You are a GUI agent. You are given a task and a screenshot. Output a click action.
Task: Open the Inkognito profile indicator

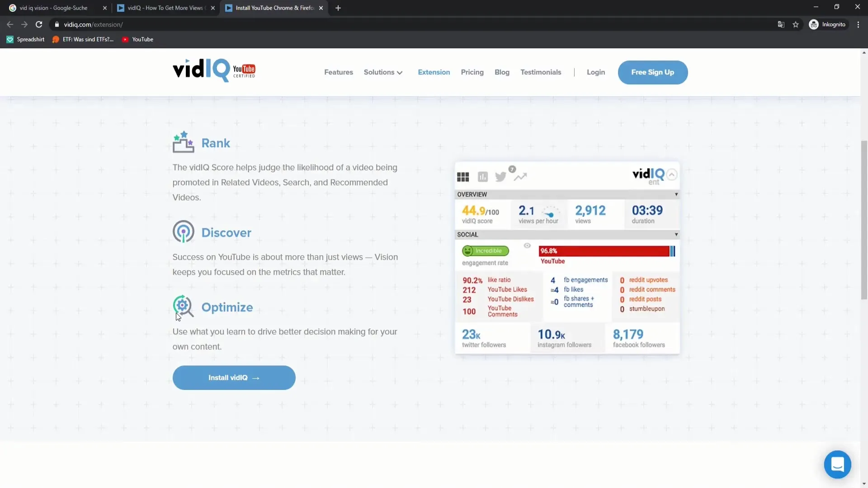click(x=828, y=24)
